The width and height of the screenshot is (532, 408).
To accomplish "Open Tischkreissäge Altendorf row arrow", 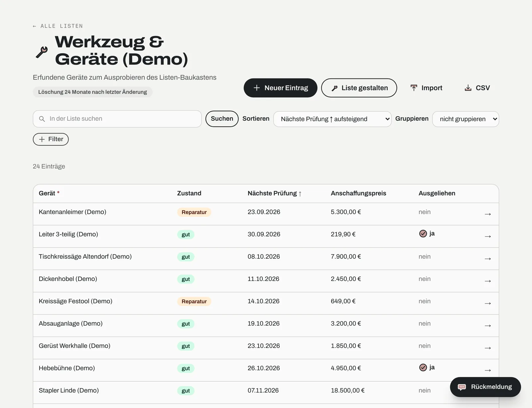I will click(x=488, y=259).
